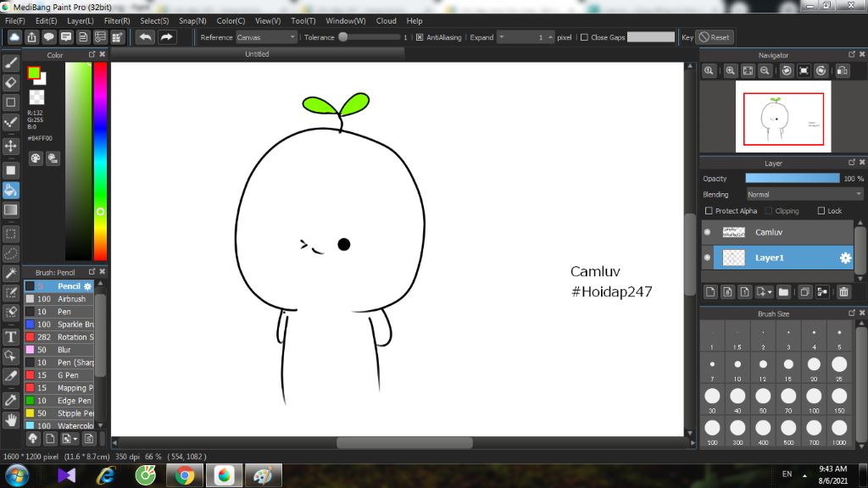The width and height of the screenshot is (868, 488).
Task: Select the Bucket fill tool
Action: (x=10, y=191)
